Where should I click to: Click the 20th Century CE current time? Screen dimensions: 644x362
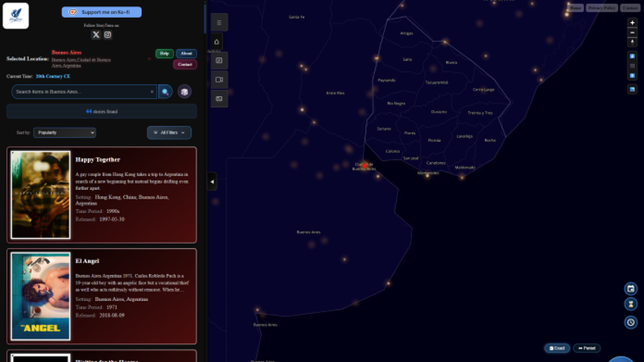click(x=53, y=76)
